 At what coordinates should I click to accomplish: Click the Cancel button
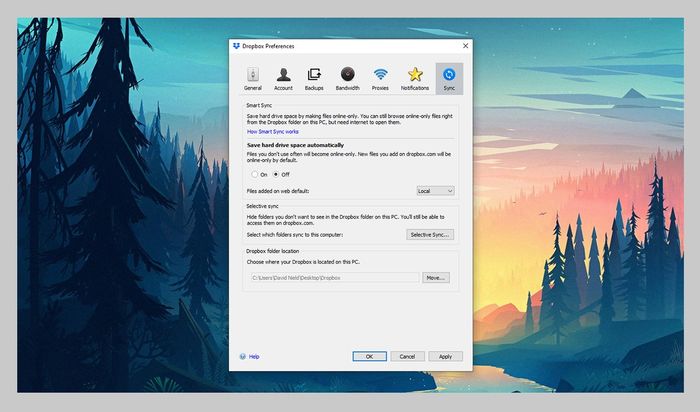click(407, 356)
